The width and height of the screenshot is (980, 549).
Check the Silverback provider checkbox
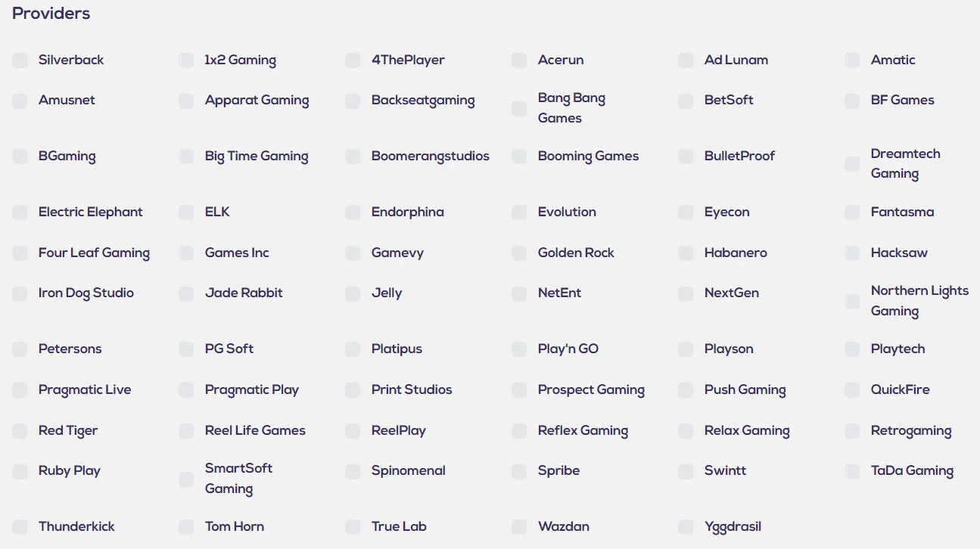20,60
